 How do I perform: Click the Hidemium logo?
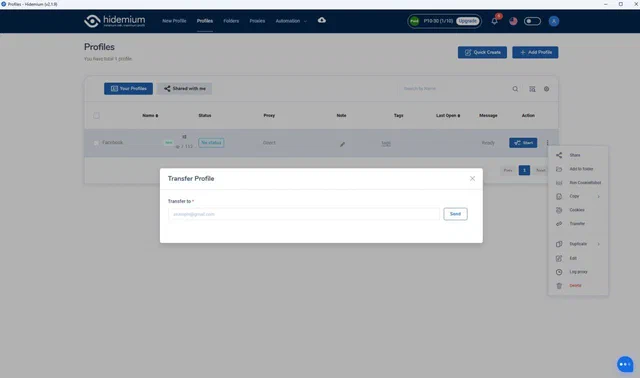115,21
